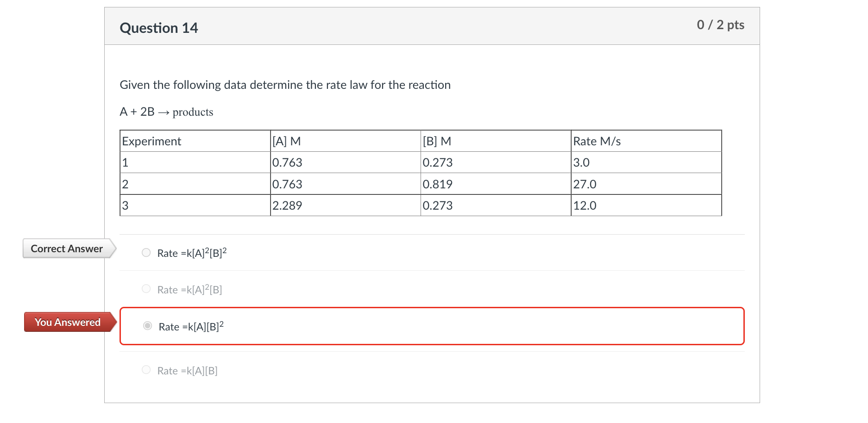This screenshot has height=423, width=868.
Task: Click the 0 / 2 pts score label
Action: (720, 25)
